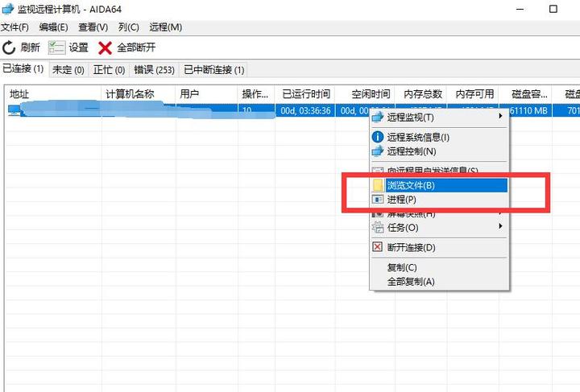Choose 复制(C) in context menu
The width and height of the screenshot is (580, 392).
[x=440, y=267]
